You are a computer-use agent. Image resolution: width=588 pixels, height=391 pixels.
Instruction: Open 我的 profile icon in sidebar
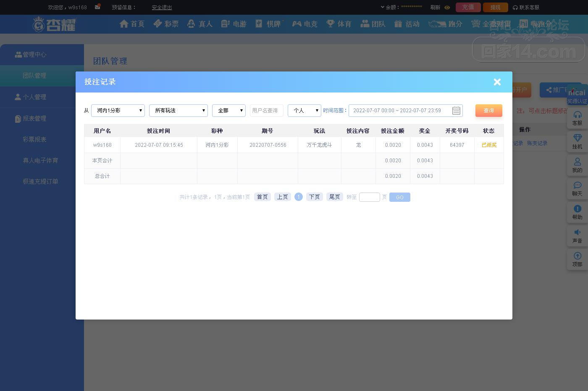tap(577, 161)
